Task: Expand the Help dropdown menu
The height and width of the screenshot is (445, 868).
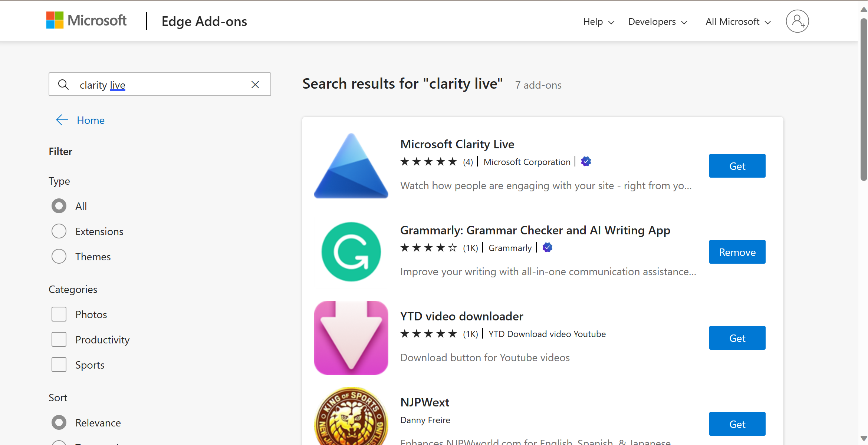Action: click(598, 21)
